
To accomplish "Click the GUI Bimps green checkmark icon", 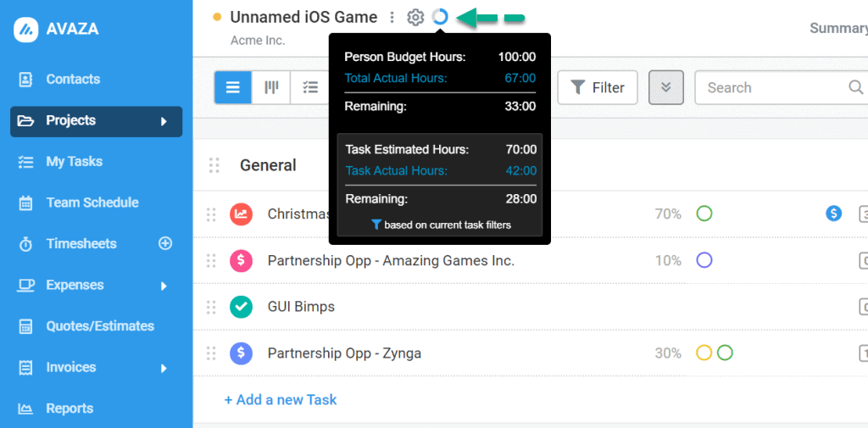I will pos(242,307).
